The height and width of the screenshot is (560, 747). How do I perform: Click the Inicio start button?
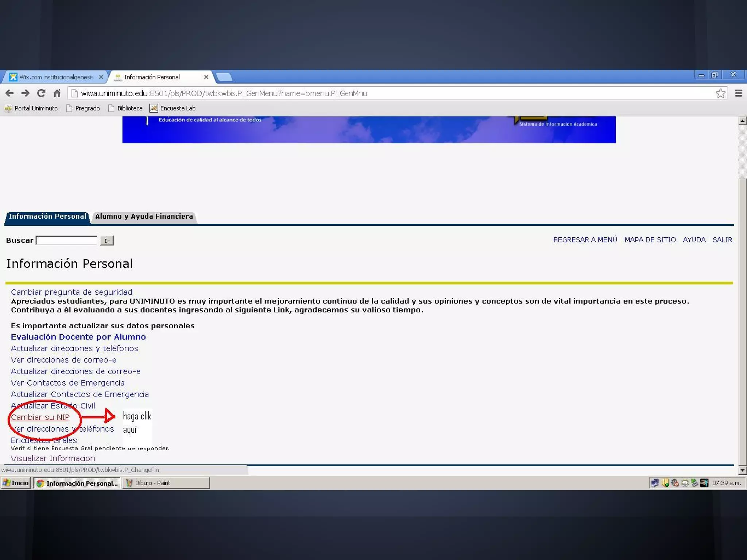tap(16, 483)
